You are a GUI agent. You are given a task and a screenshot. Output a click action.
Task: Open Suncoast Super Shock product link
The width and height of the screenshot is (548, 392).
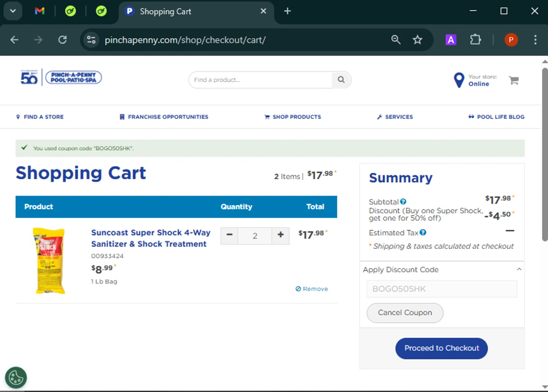[151, 238]
